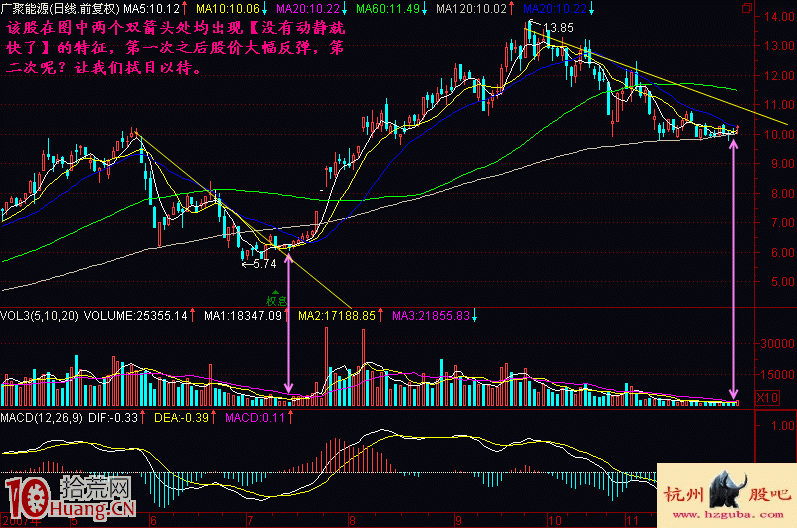Click the X10 volume scale box

[x=768, y=397]
